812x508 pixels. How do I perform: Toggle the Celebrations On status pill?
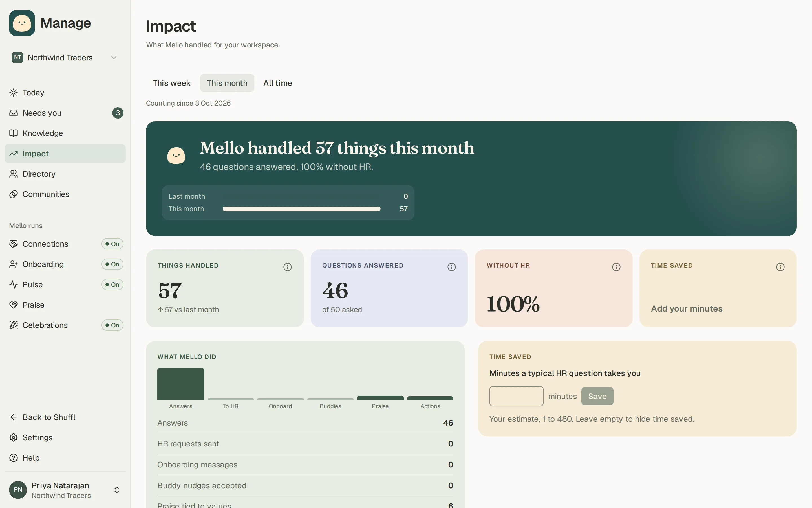(x=112, y=325)
